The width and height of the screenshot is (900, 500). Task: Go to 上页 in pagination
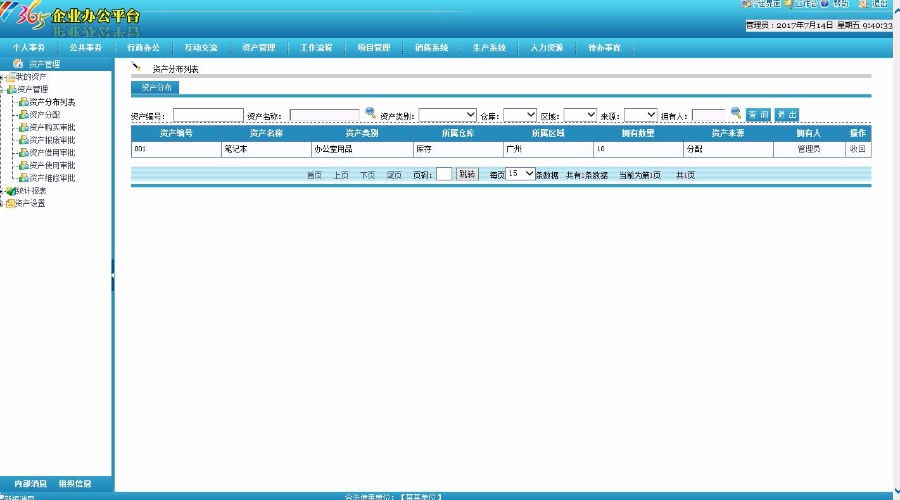341,175
